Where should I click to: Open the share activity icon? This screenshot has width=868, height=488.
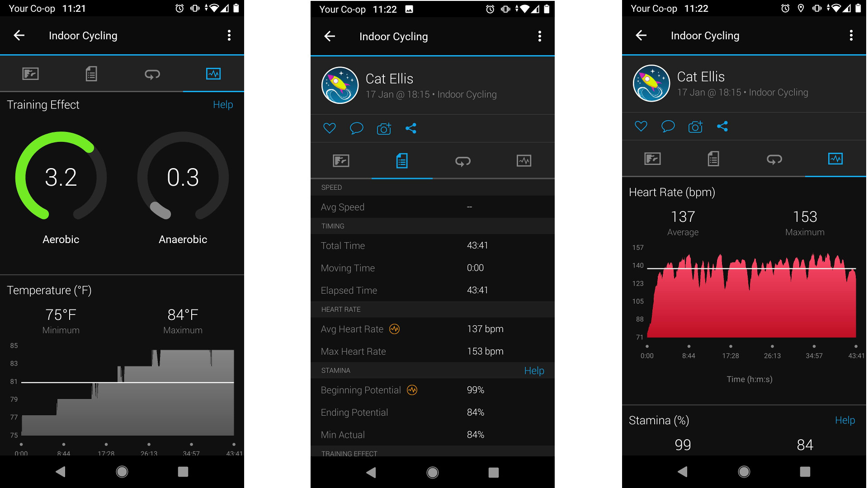click(410, 128)
